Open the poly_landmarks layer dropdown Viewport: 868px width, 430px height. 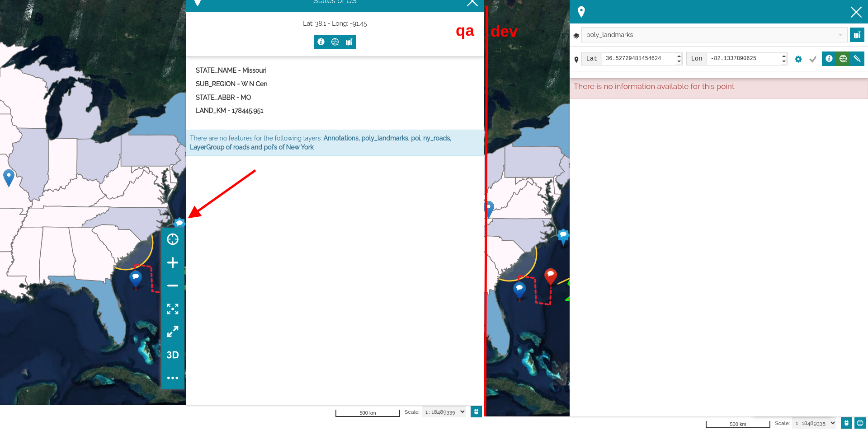click(714, 35)
